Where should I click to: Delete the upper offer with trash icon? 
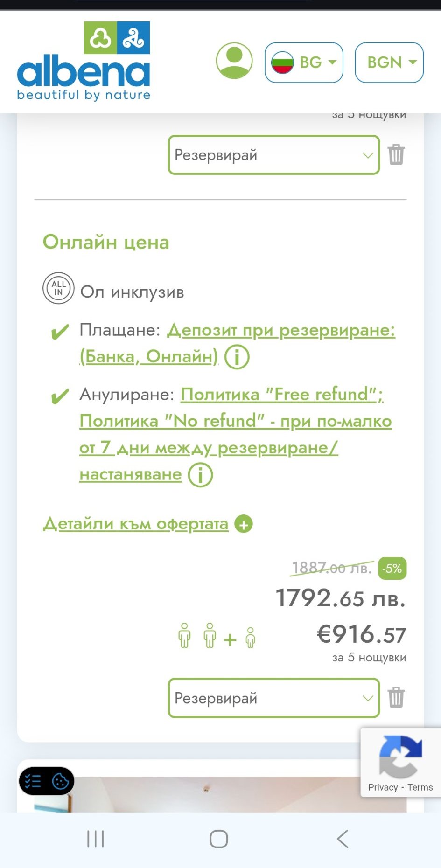(396, 154)
